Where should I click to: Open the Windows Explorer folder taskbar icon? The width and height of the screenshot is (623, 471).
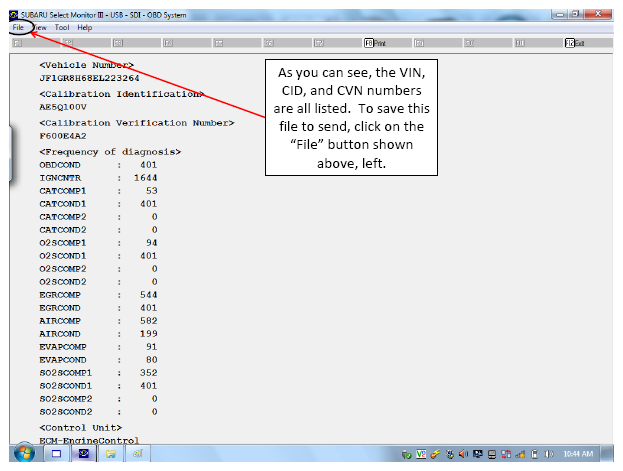pyautogui.click(x=110, y=454)
